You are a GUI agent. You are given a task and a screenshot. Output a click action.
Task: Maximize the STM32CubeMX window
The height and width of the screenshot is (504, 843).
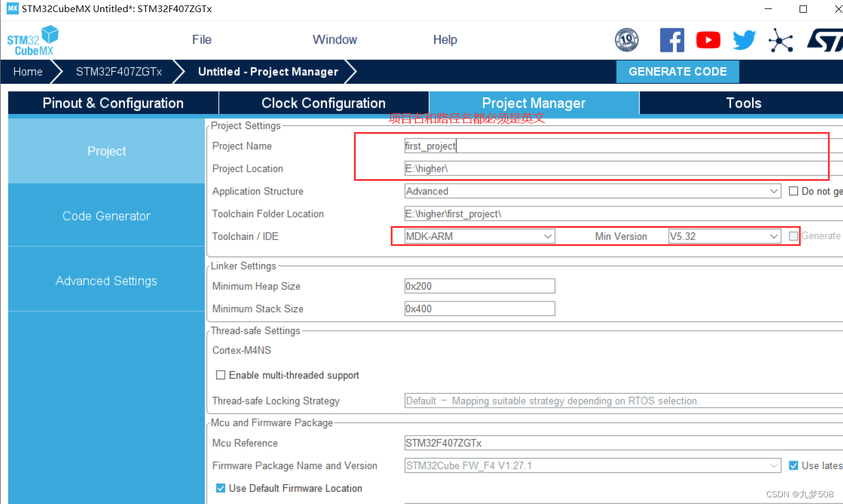(x=803, y=9)
